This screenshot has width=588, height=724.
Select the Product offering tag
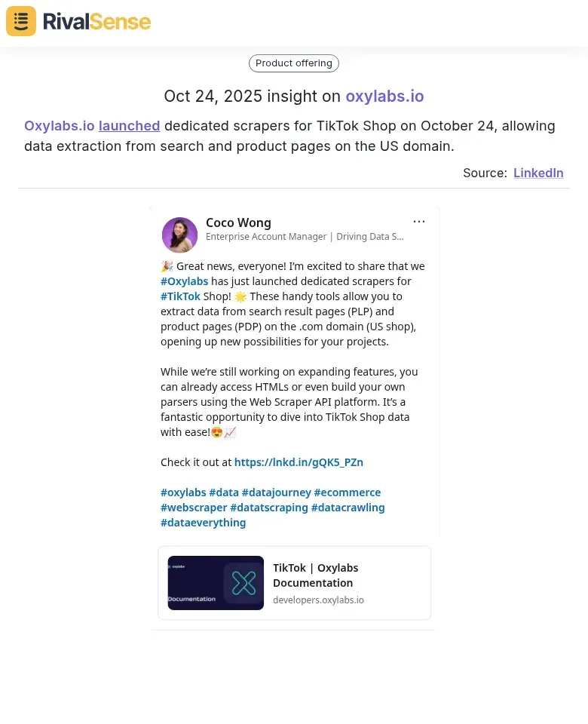(x=294, y=63)
